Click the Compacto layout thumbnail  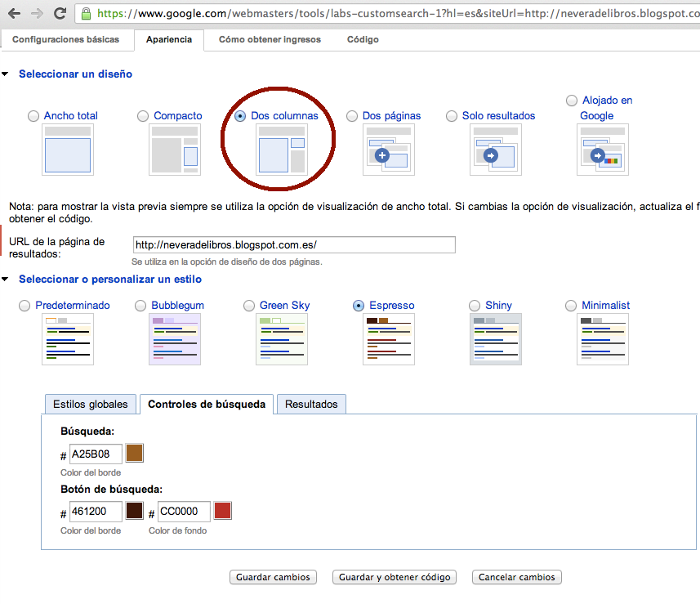175,150
